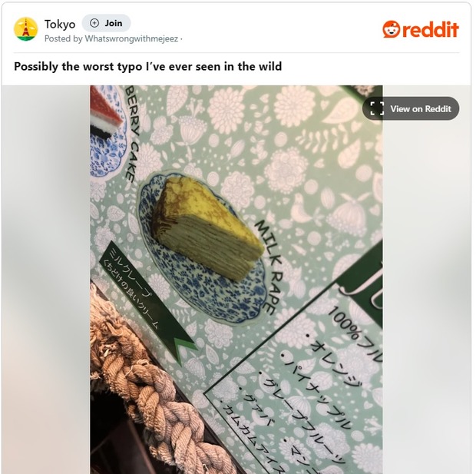This screenshot has width=476, height=474.
Task: Click the berry cake slice in the photo corner
Action: point(106,112)
